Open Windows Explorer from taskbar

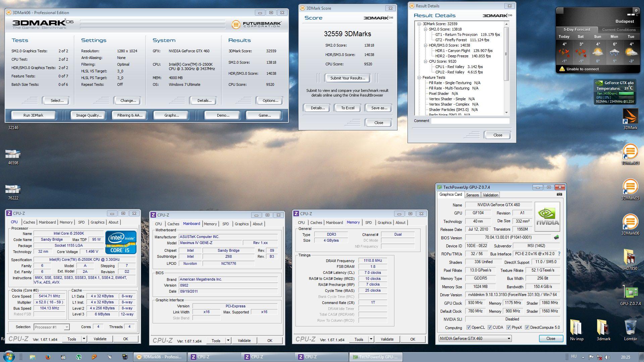tap(32, 357)
